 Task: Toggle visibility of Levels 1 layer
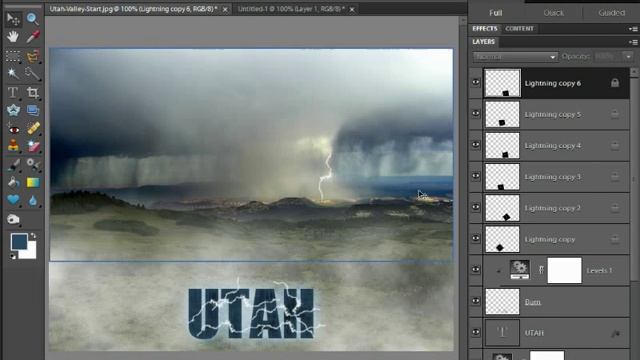[x=476, y=270]
